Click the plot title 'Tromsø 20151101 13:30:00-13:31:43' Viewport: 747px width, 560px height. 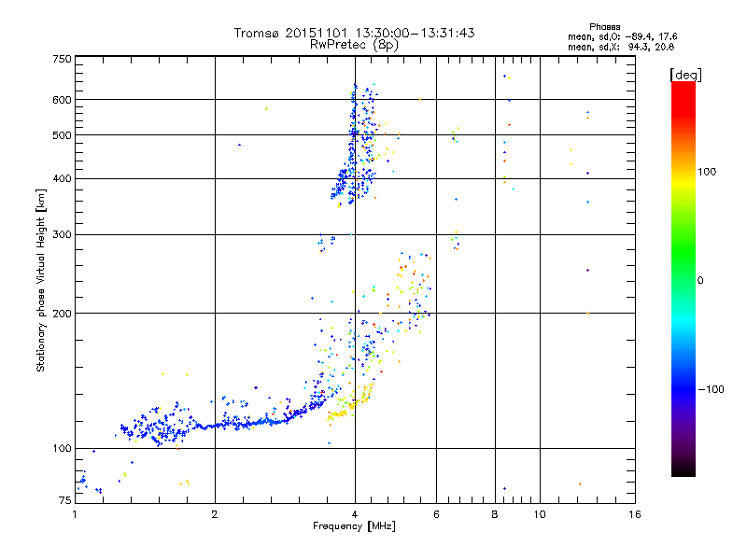coord(355,33)
